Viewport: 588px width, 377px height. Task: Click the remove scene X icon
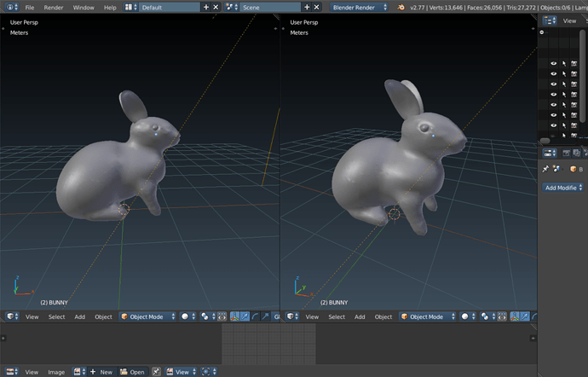point(318,7)
